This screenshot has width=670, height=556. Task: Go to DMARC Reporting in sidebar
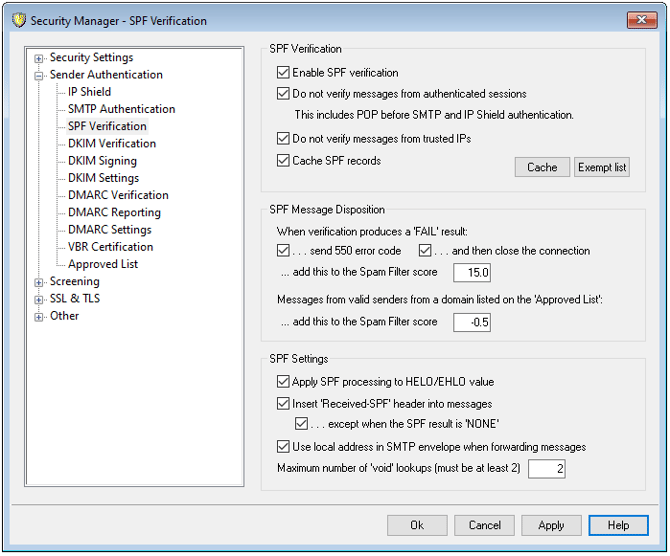click(114, 213)
